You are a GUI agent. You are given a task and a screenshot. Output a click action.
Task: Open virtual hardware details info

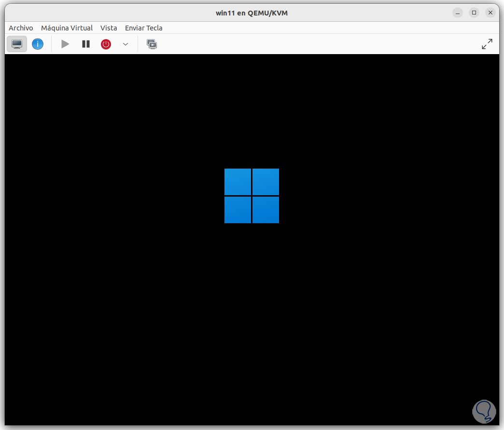click(x=38, y=44)
